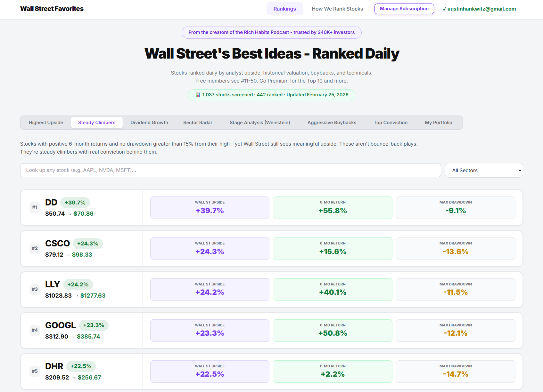
Task: Click CSCO's current price $79.12
Action: tap(54, 255)
